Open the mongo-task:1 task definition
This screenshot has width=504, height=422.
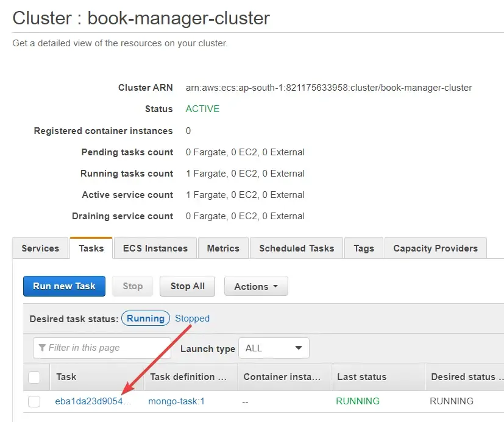[x=176, y=401]
